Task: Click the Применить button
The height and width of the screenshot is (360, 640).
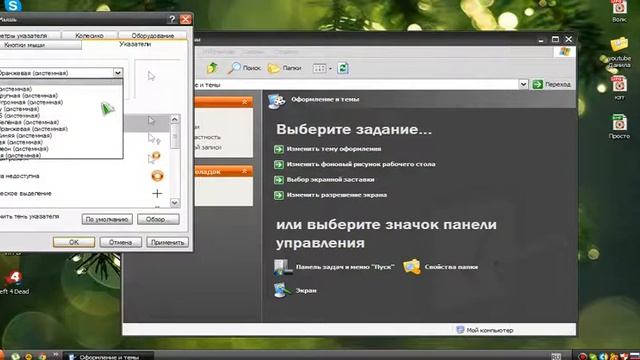Action: [x=167, y=242]
